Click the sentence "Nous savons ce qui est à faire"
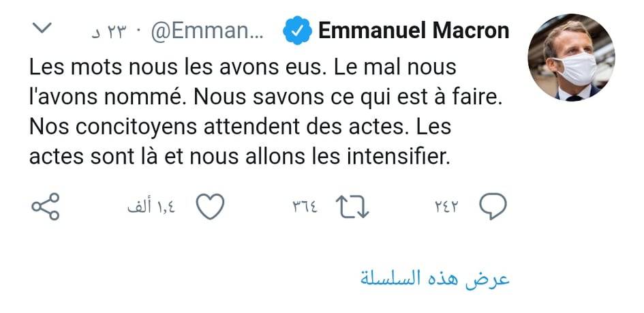 click(x=348, y=98)
